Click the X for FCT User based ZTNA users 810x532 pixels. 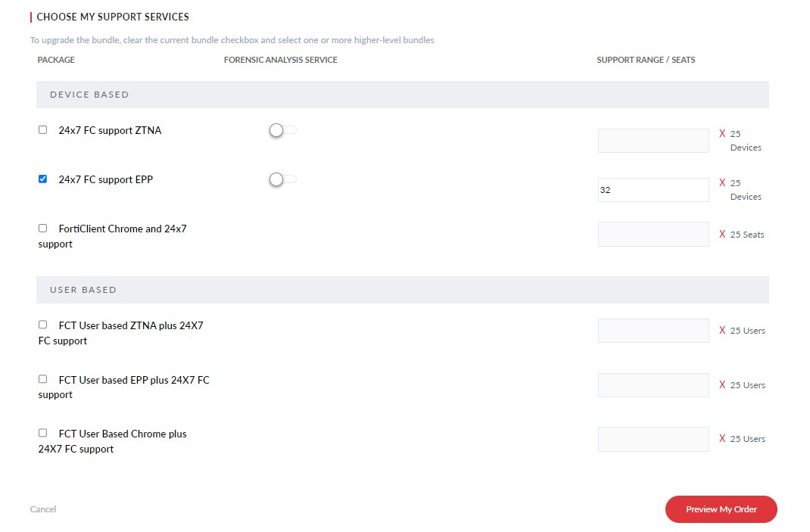(x=723, y=330)
